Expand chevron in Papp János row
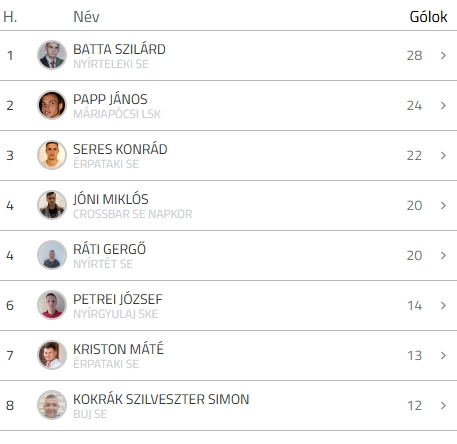Viewport: 457px width, 444px height. coord(443,105)
